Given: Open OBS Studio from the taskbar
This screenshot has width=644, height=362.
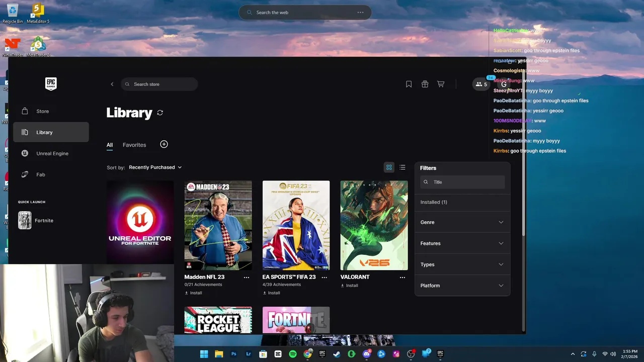Looking at the screenshot, I should (411, 354).
